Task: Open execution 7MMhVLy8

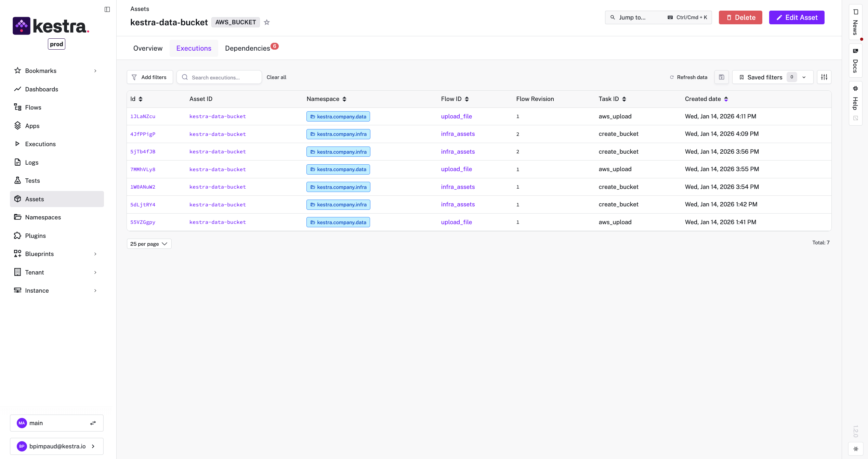Action: pyautogui.click(x=143, y=169)
